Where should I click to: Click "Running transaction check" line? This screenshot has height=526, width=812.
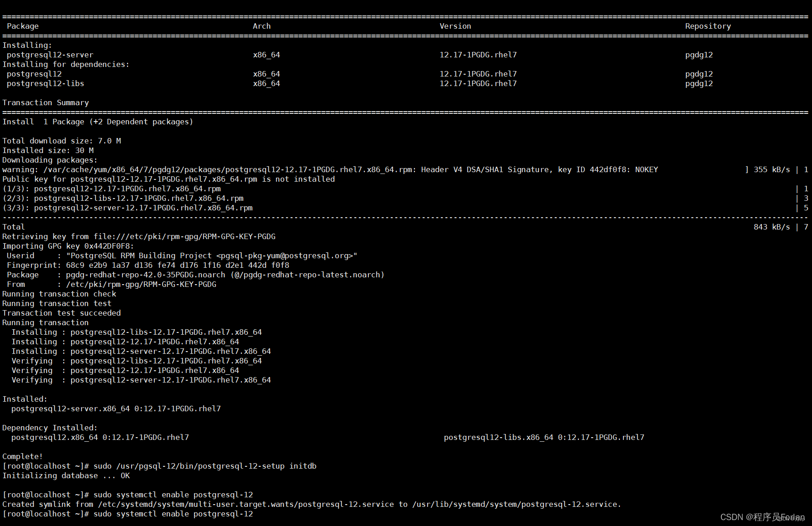pyautogui.click(x=59, y=294)
